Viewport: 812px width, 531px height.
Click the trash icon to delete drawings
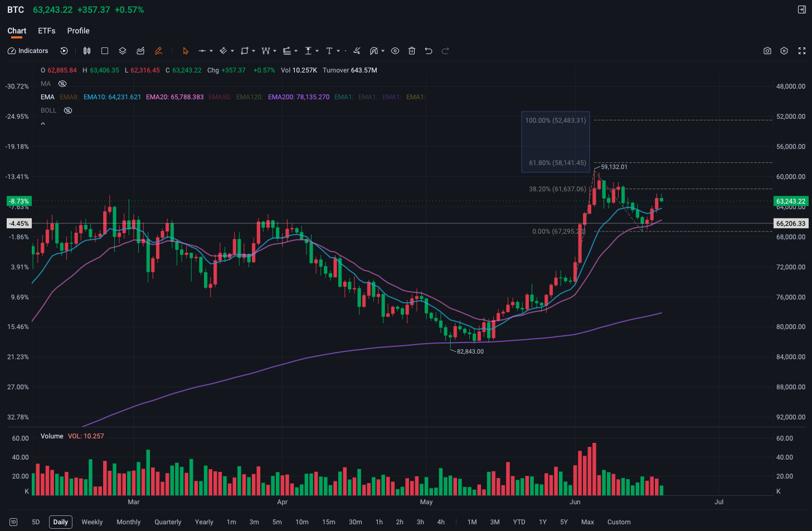pos(412,51)
